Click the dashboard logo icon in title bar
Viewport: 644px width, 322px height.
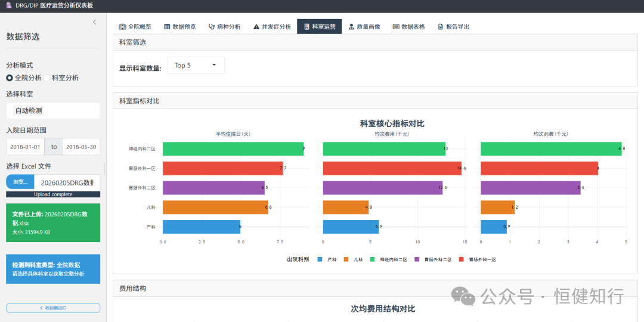tap(8, 5)
